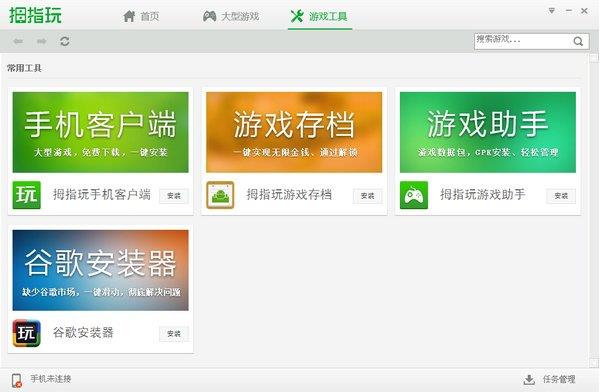Click the 拇指玩游戏存档 label

[289, 194]
